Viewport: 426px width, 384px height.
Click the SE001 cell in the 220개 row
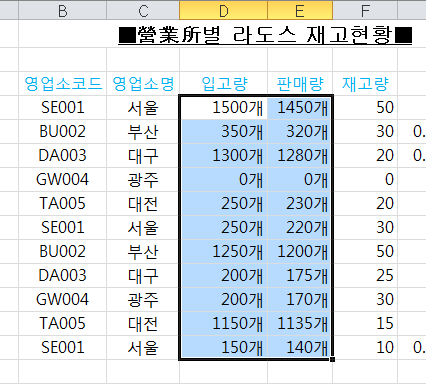click(62, 227)
